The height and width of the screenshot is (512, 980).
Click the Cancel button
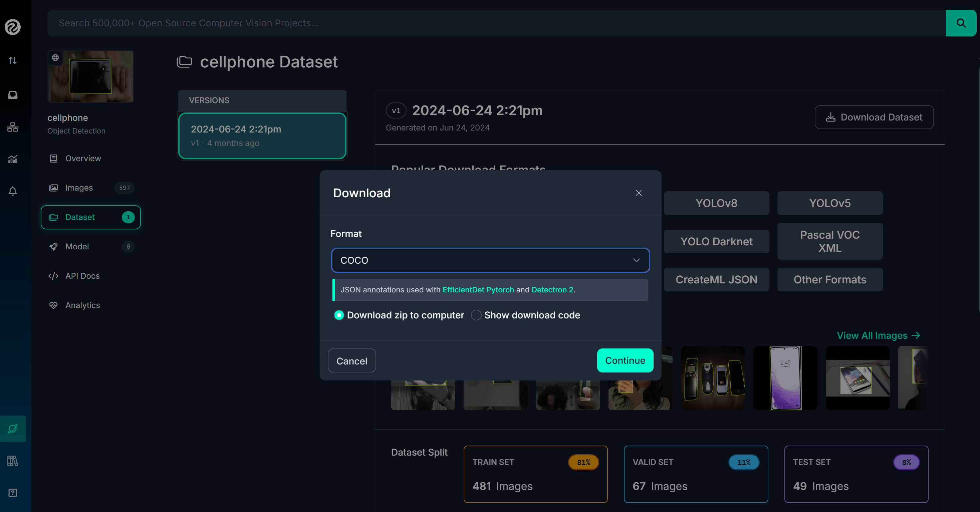[x=352, y=361]
